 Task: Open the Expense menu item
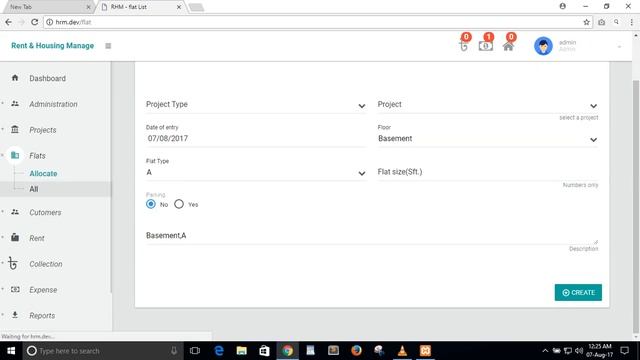click(x=43, y=290)
